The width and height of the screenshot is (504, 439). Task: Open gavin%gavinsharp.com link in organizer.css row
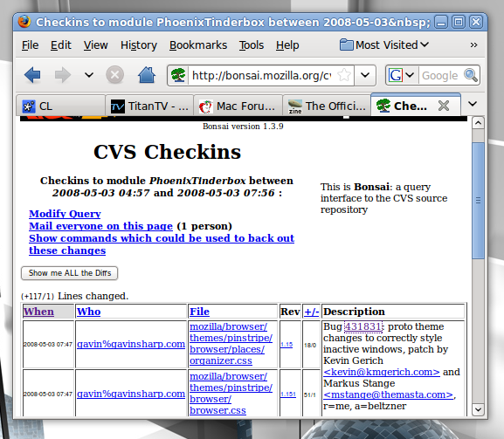pyautogui.click(x=131, y=344)
